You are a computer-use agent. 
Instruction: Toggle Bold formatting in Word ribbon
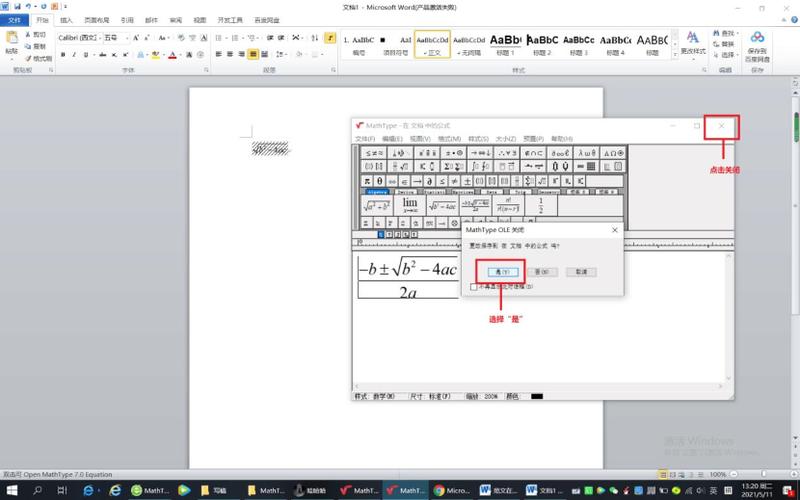point(63,54)
